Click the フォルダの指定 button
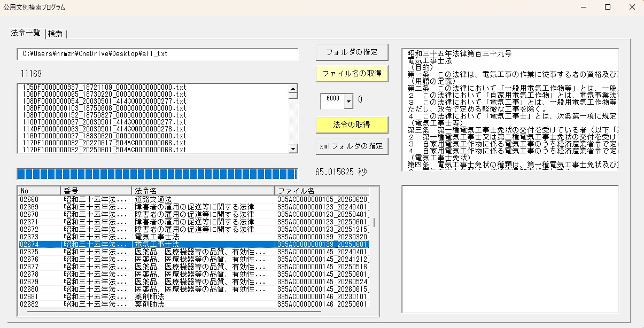 point(352,52)
